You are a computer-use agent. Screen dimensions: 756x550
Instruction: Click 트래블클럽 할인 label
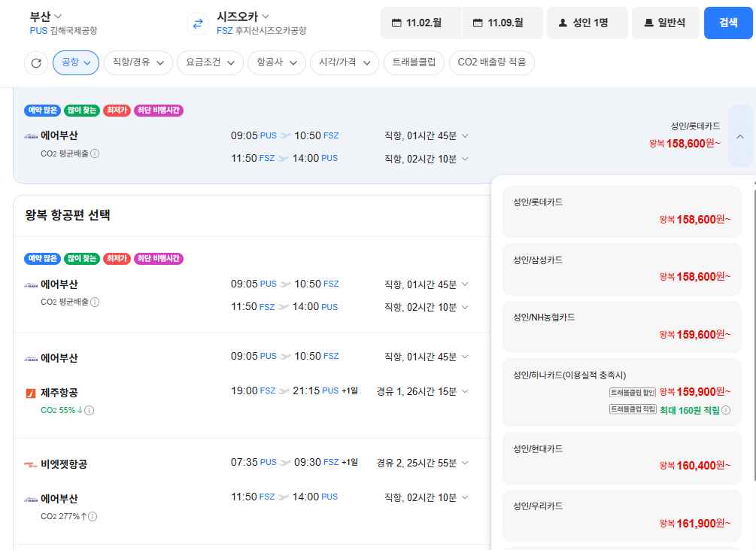click(x=633, y=393)
